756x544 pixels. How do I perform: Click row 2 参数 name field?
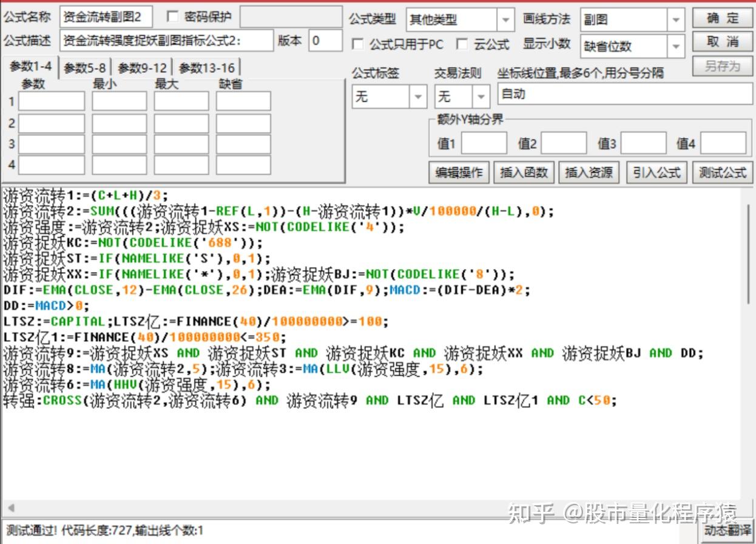[x=52, y=123]
